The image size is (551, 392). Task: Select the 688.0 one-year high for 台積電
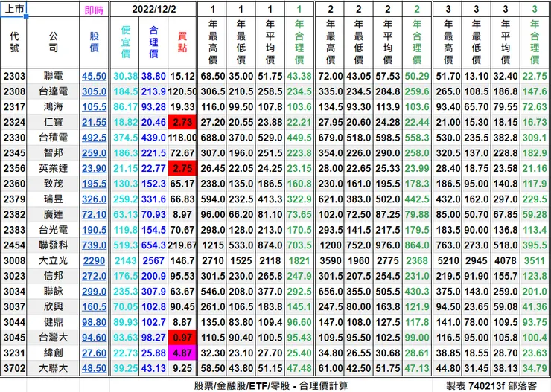point(213,138)
